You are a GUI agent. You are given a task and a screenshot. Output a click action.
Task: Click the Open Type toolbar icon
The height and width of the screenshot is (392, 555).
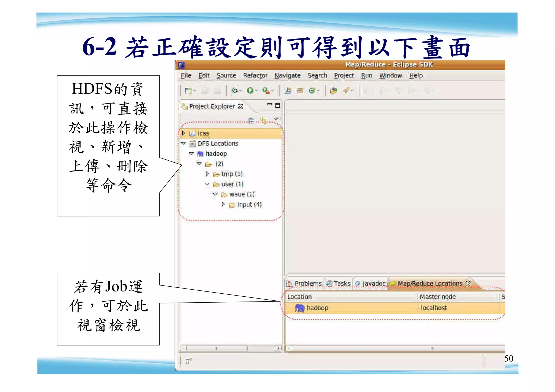coord(334,90)
